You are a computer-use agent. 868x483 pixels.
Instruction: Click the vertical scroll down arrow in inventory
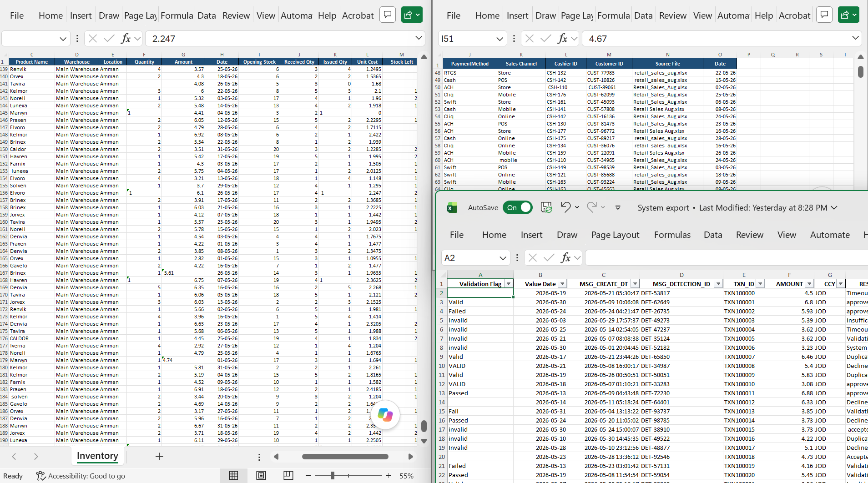[424, 441]
